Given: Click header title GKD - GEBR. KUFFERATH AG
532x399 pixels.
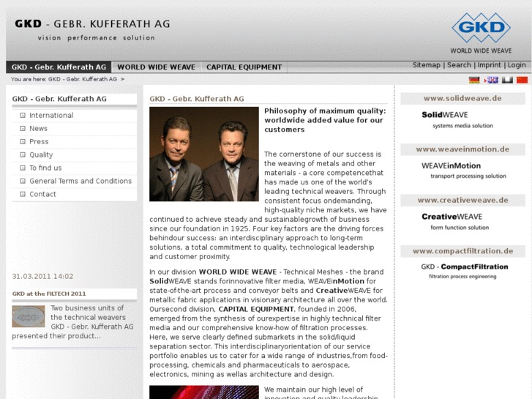Looking at the screenshot, I should point(92,23).
